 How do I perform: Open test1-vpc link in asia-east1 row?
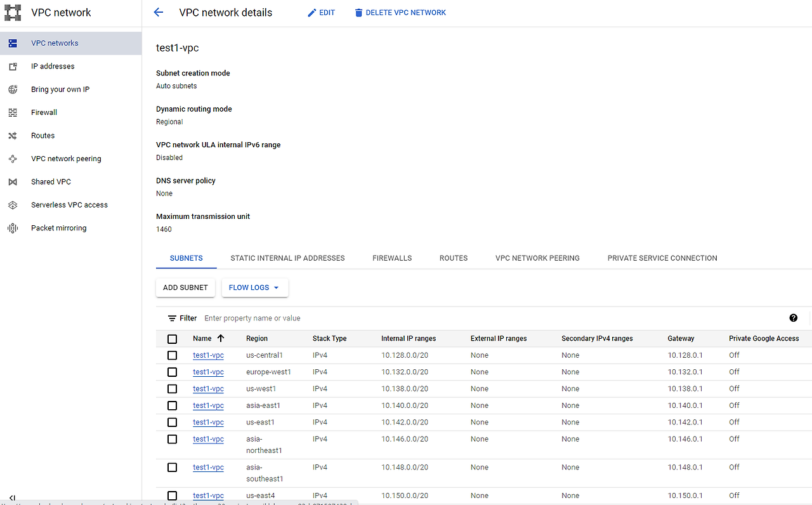[208, 406]
